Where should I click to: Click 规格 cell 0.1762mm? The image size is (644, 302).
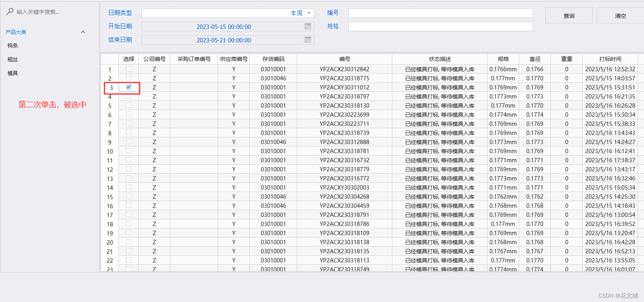503,197
